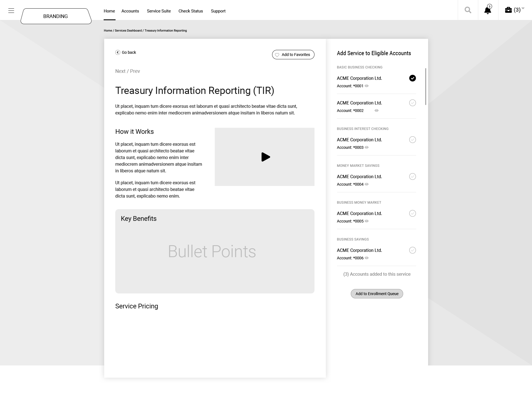Click the Treasury Information Reporting (TIR) title
Screen dimensions: 532x399
[195, 91]
